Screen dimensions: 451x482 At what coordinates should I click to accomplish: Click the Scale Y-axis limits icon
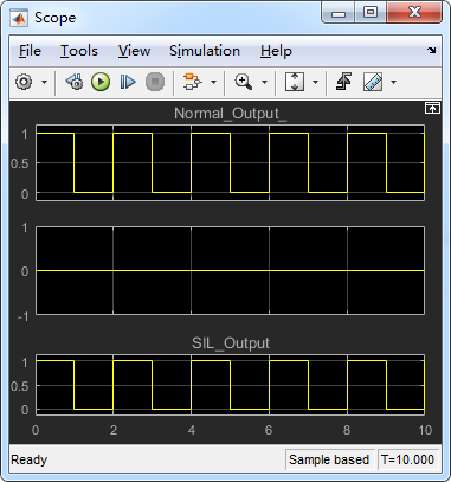click(x=294, y=82)
